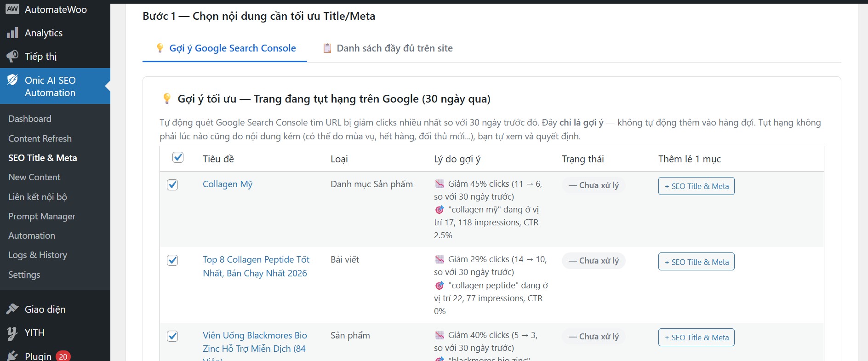Click Chưa xử lý status for Blackmores Bio Zinc
Screen dimensions: 868x361
[594, 337]
